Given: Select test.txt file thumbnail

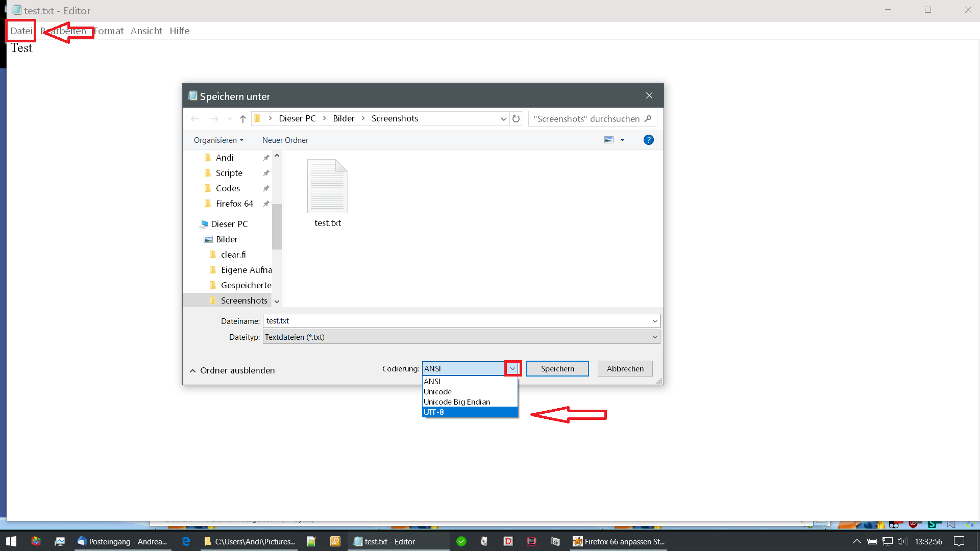Looking at the screenshot, I should pyautogui.click(x=327, y=193).
